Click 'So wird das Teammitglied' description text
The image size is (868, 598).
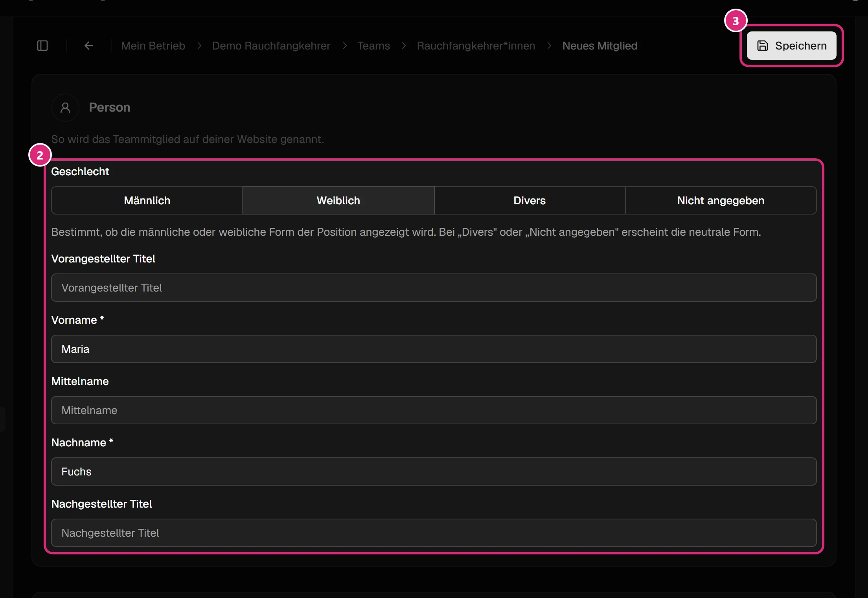[188, 139]
